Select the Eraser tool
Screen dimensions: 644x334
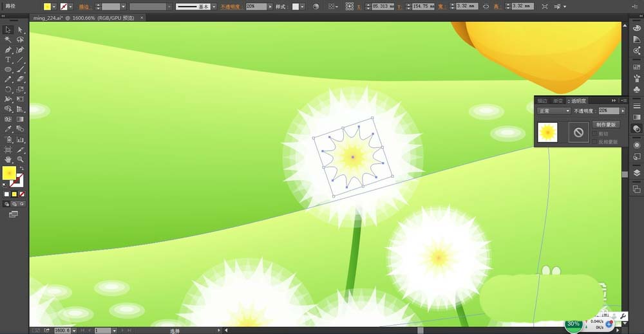20,79
